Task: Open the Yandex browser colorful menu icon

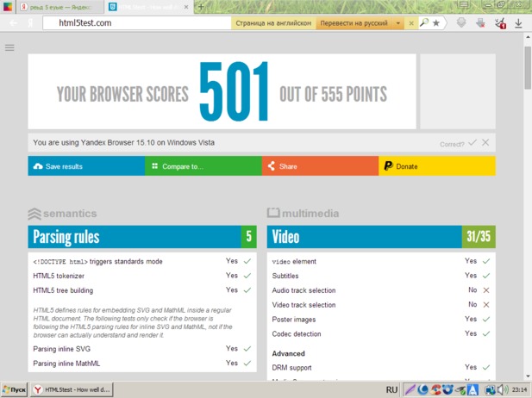Action: (x=8, y=7)
